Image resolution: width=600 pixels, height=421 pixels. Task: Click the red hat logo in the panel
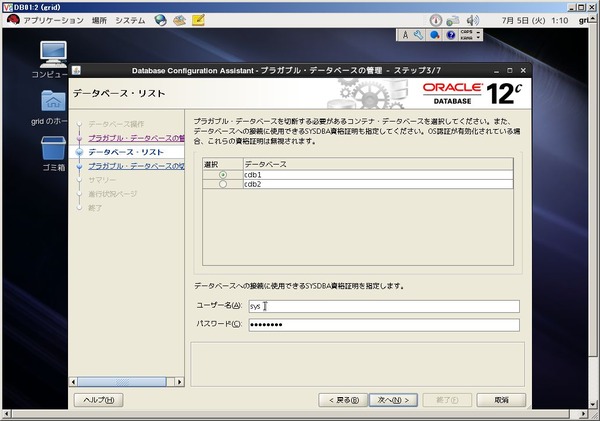[13, 20]
